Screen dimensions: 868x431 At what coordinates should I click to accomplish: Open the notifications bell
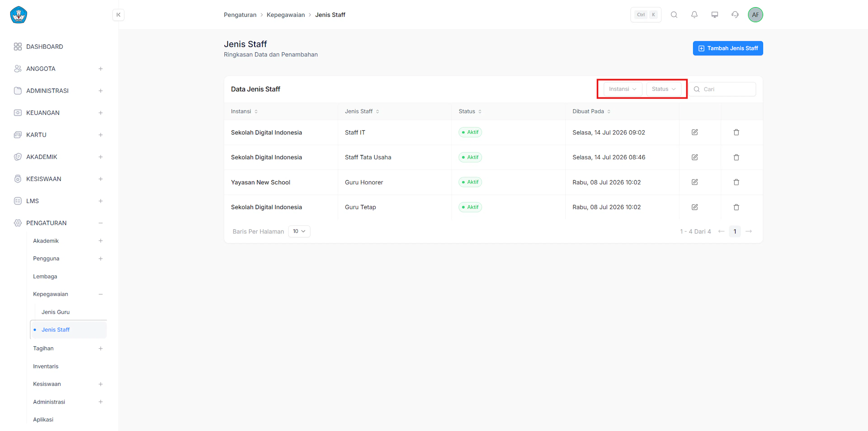click(694, 14)
